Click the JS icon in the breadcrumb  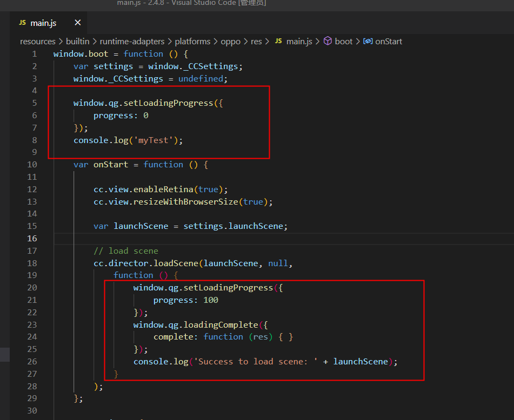pyautogui.click(x=278, y=41)
